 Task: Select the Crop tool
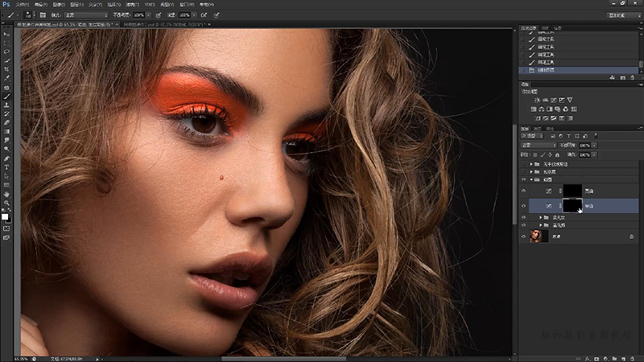(x=6, y=69)
